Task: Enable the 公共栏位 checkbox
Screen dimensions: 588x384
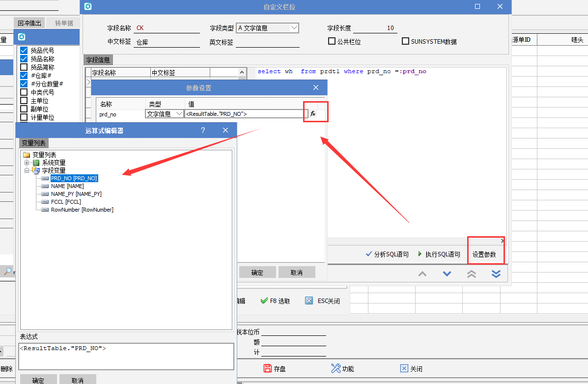Action: (332, 42)
